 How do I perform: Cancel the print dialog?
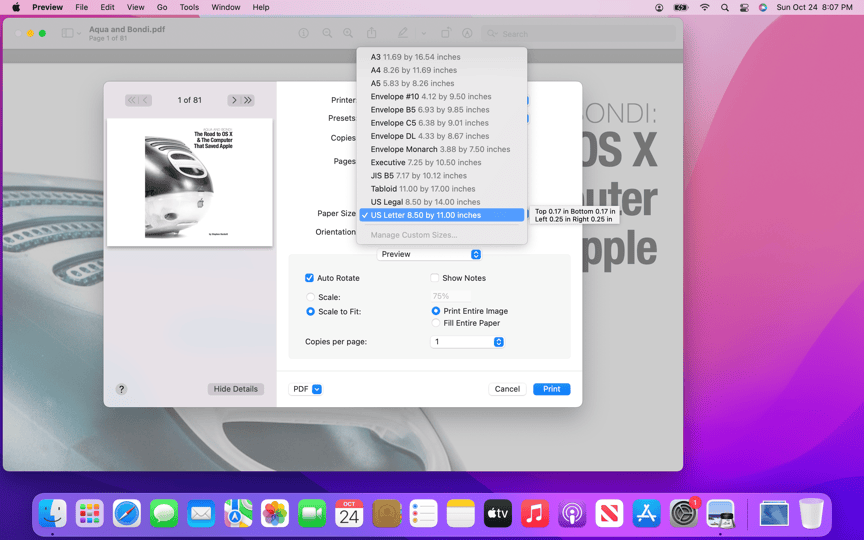tap(507, 389)
